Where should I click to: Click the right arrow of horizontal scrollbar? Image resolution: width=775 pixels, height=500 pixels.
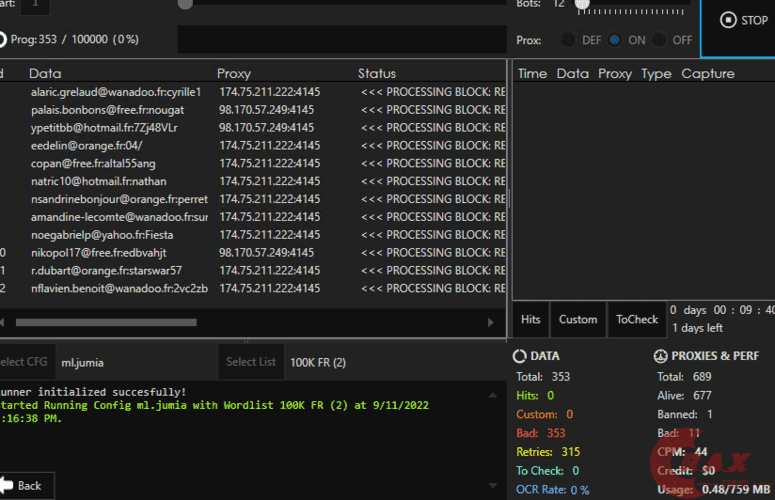pyautogui.click(x=490, y=322)
